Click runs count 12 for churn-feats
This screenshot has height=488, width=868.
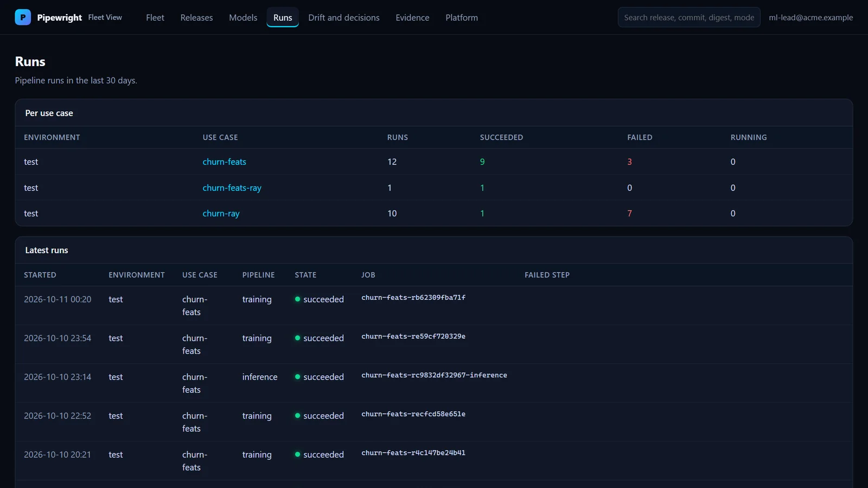tap(392, 162)
